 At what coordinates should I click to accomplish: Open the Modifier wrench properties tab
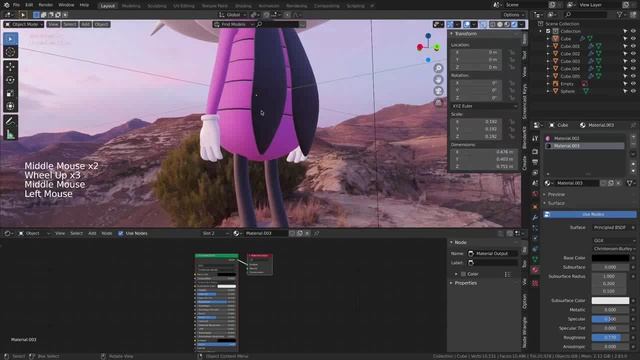pos(535,218)
